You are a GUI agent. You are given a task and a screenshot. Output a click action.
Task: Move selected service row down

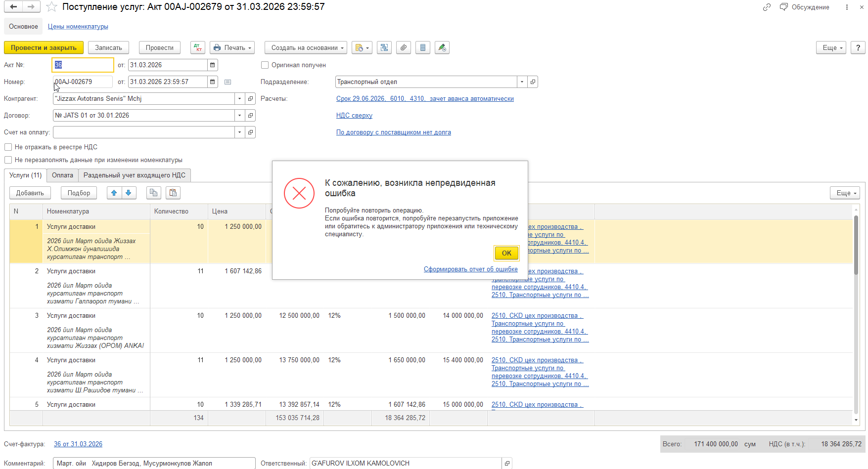129,193
